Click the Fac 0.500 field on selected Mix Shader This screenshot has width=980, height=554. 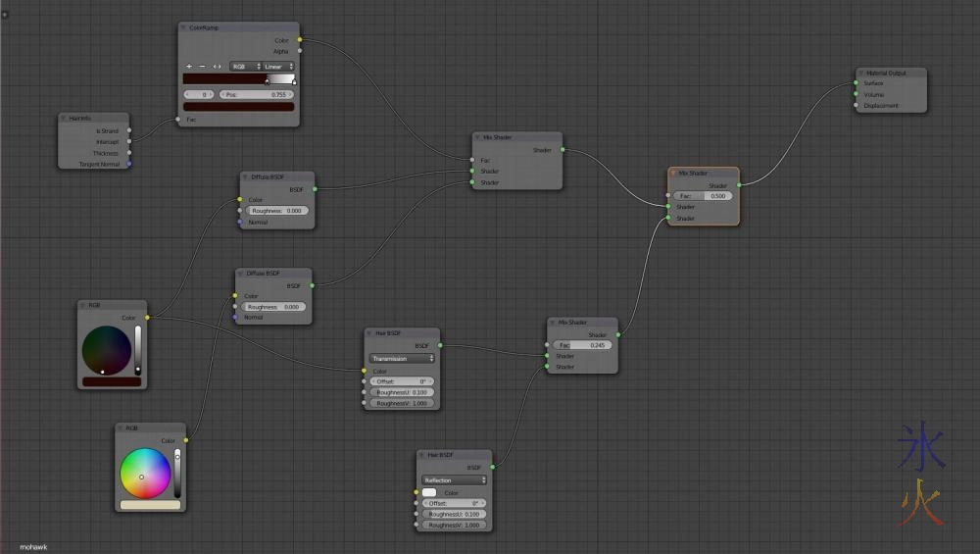point(704,196)
